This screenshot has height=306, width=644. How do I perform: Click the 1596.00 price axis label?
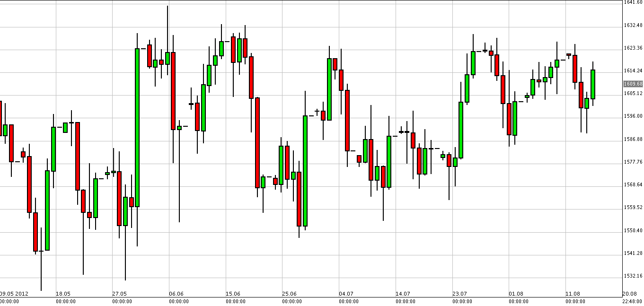click(633, 116)
